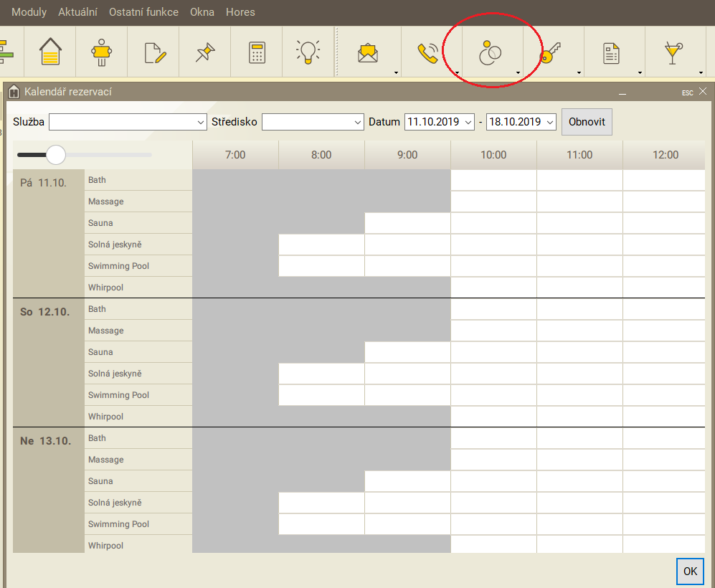
Task: Click the telephone icon
Action: (x=428, y=52)
